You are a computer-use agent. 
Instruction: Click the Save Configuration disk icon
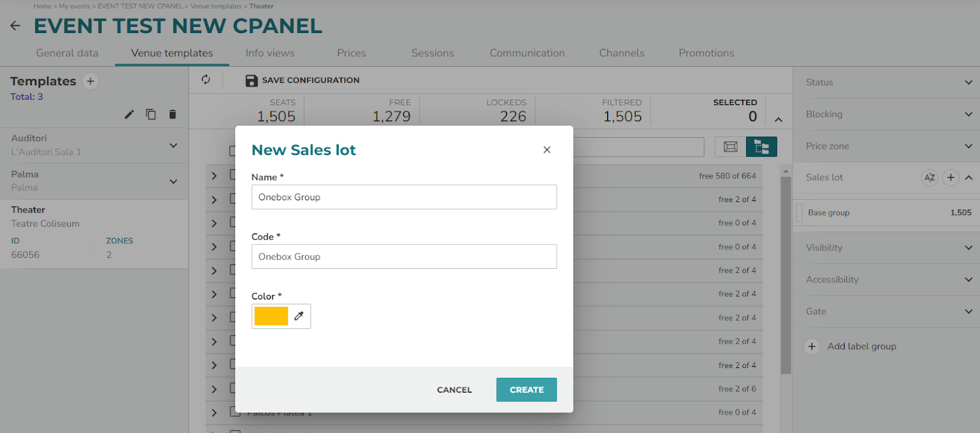click(x=251, y=80)
